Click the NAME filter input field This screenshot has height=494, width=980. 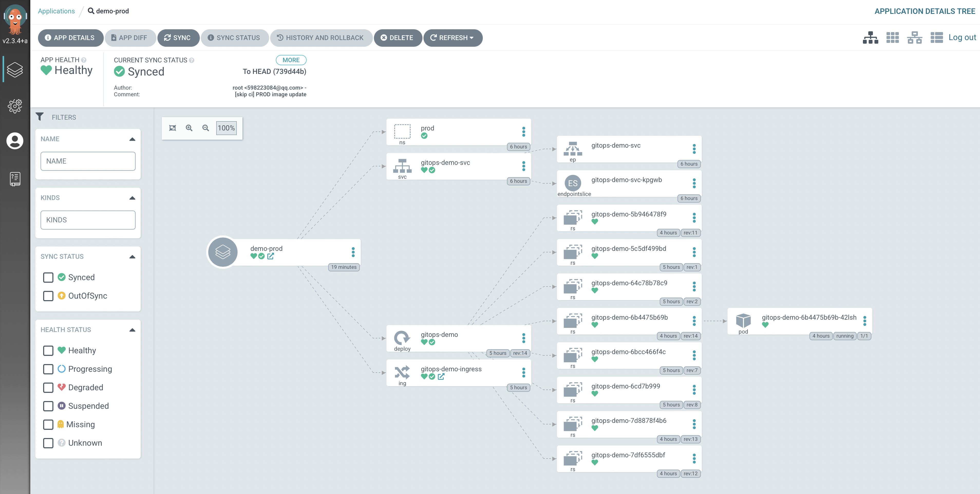[x=88, y=161]
